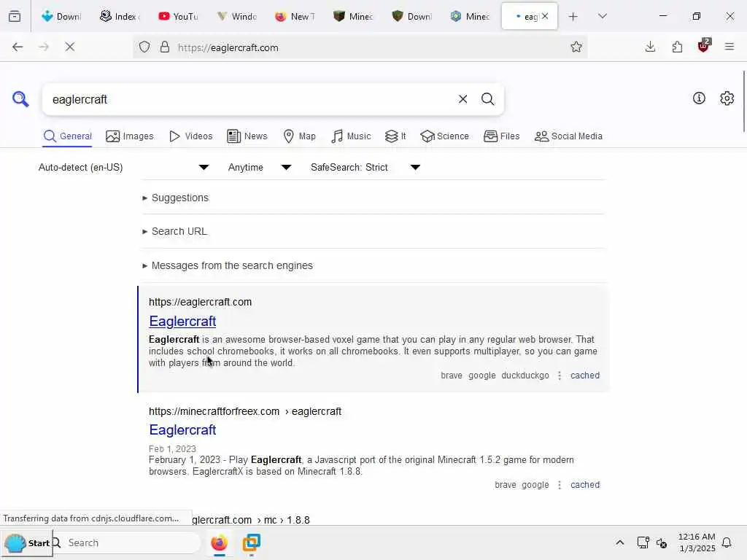This screenshot has height=560, width=747.
Task: Open a new browser tab
Action: pos(573,17)
